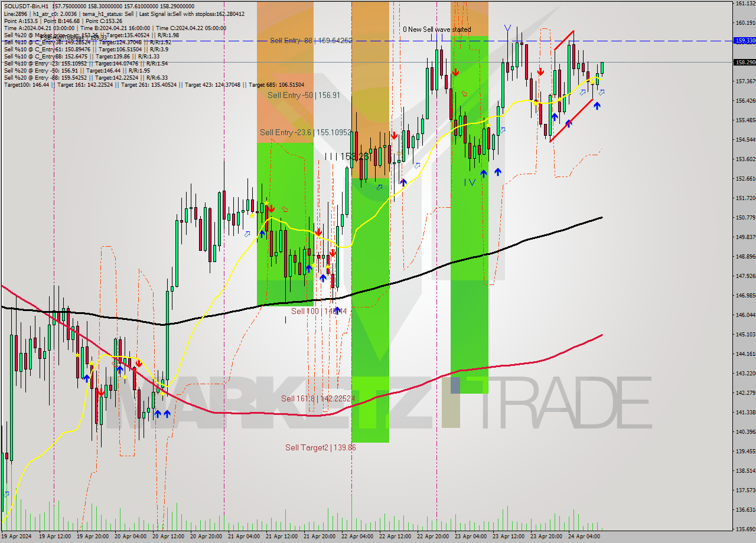Click the 'Sell %20 @ Market price' line
Screen dimensions: 756x543
(x=91, y=35)
